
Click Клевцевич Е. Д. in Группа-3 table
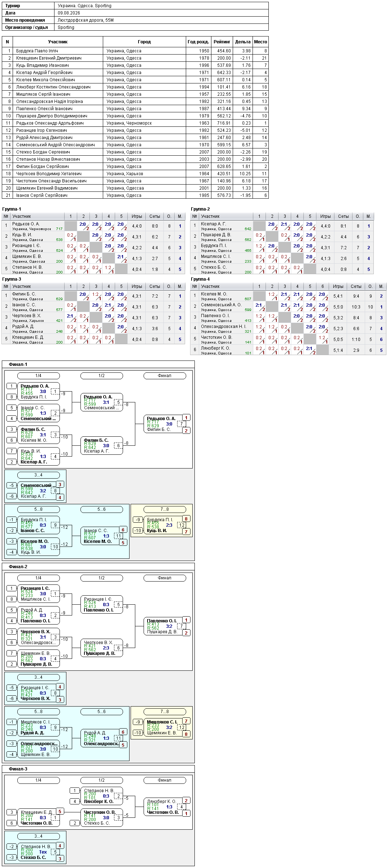[28, 337]
